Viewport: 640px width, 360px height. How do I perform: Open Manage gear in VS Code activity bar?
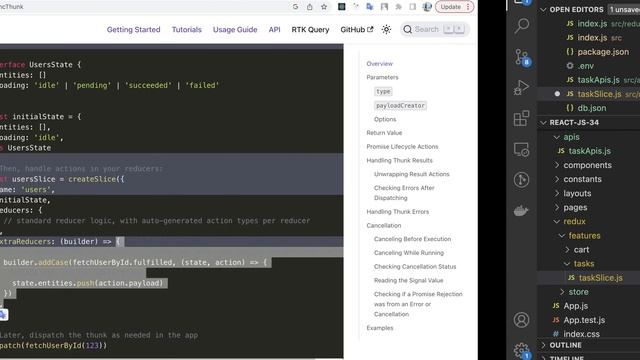pos(522,350)
